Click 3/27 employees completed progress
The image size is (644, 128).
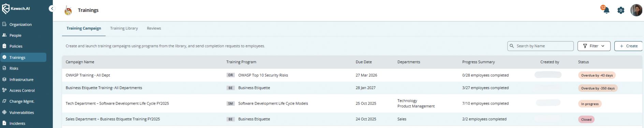485,88
